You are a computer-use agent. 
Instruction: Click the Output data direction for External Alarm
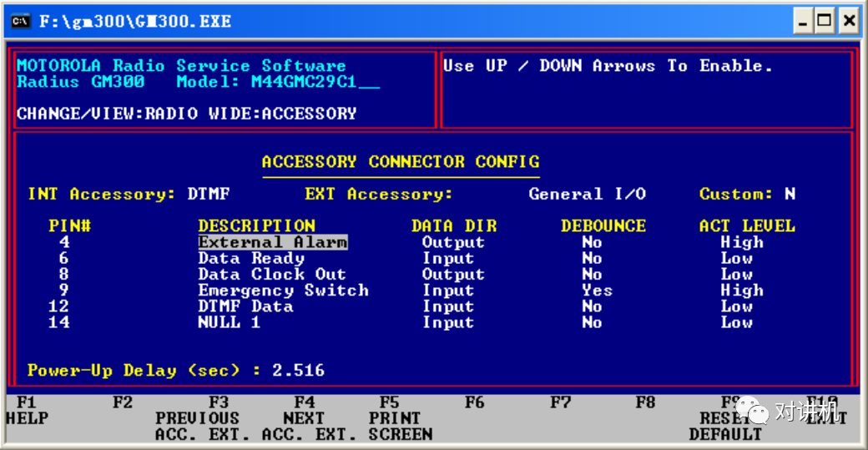tap(453, 242)
